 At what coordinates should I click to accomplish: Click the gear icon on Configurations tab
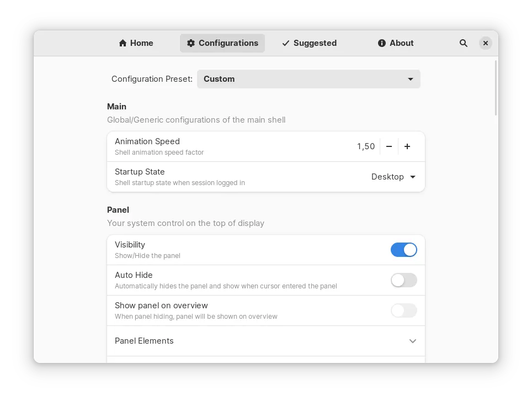click(191, 43)
